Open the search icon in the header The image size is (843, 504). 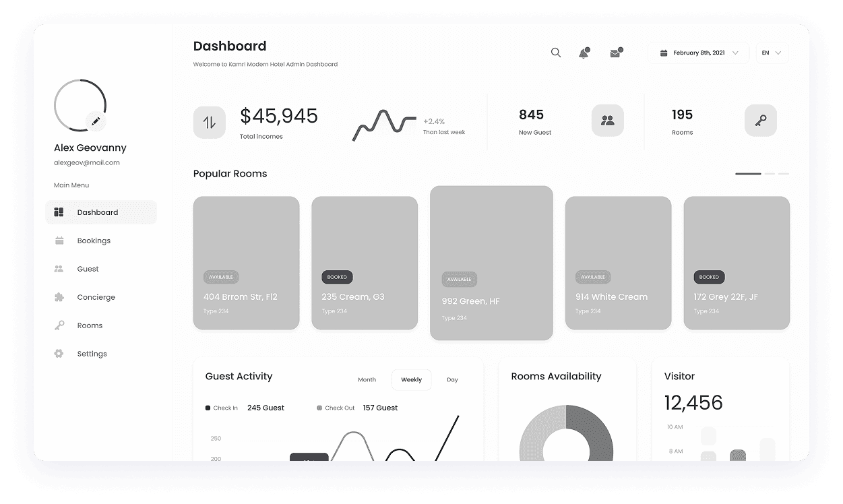coord(555,53)
